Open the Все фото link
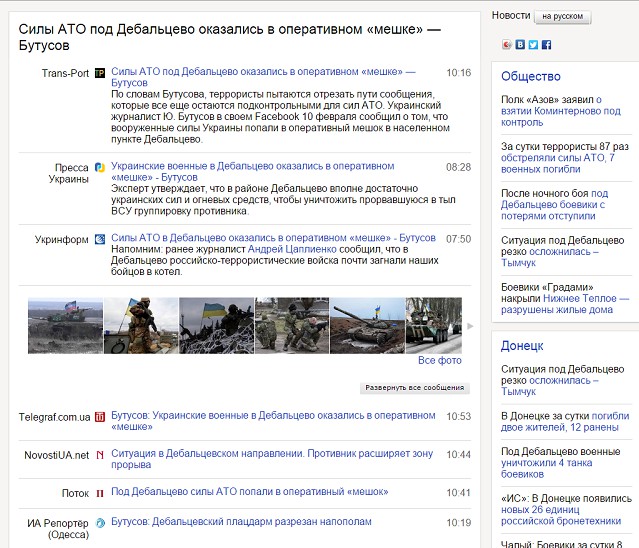This screenshot has width=639, height=548. (440, 360)
